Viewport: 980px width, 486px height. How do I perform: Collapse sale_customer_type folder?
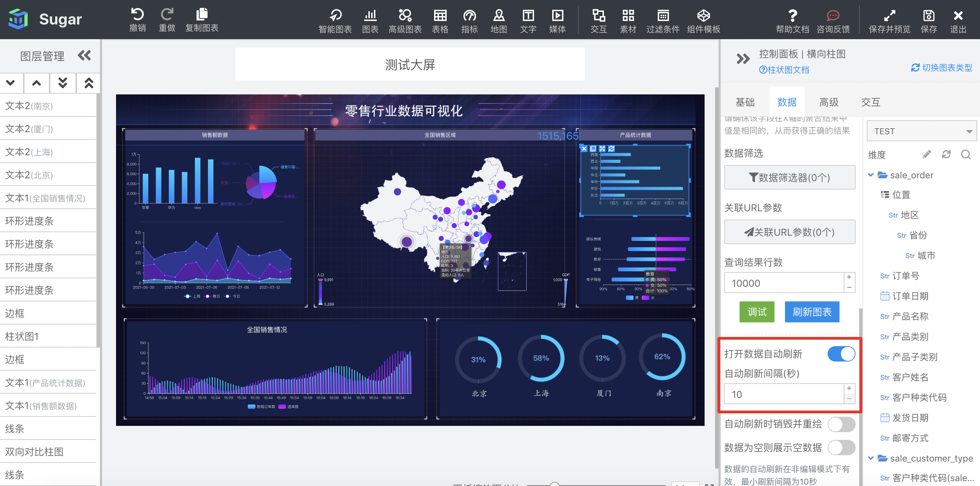tap(871, 458)
